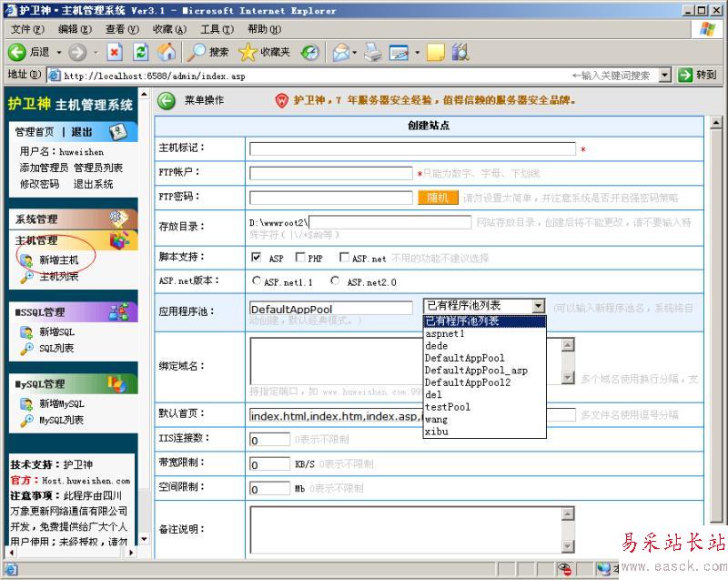Screen dimensions: 728x580
Task: Click the 退出系统 link
Action: 94,184
